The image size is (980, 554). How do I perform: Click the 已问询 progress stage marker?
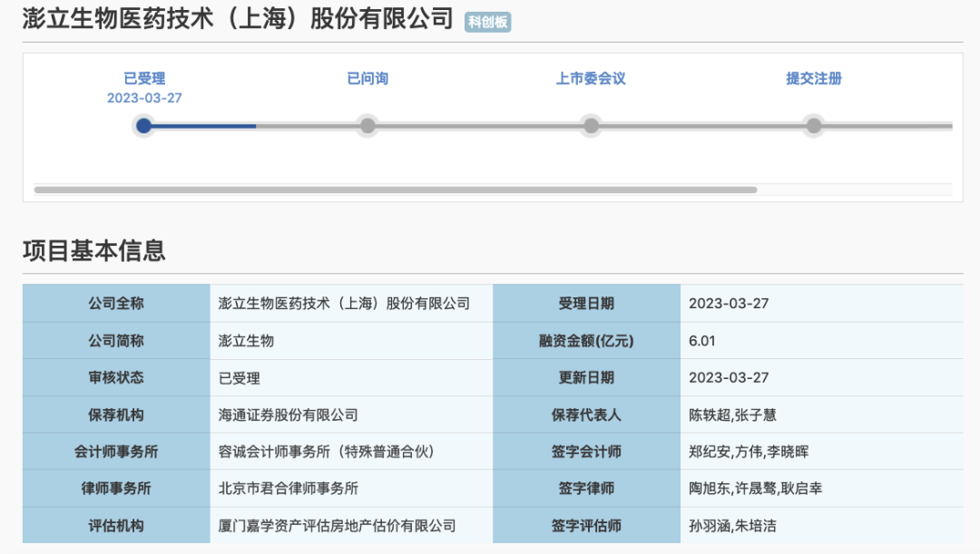[367, 125]
